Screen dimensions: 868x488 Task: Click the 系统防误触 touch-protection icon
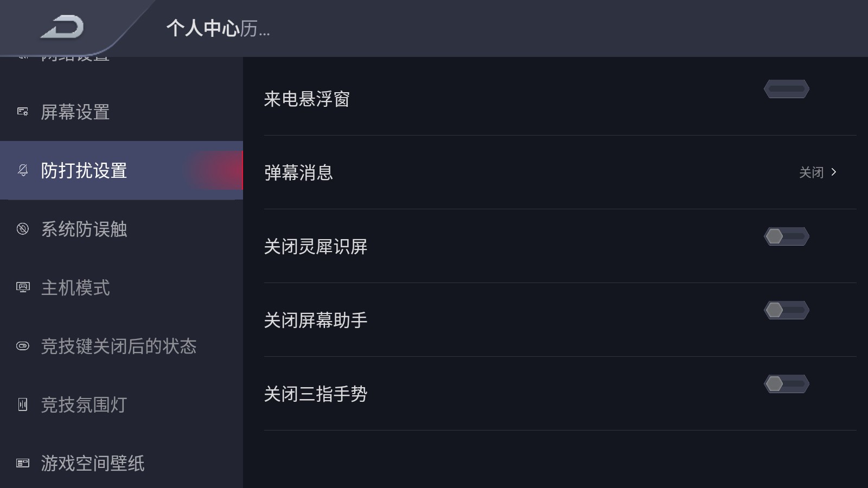click(22, 229)
